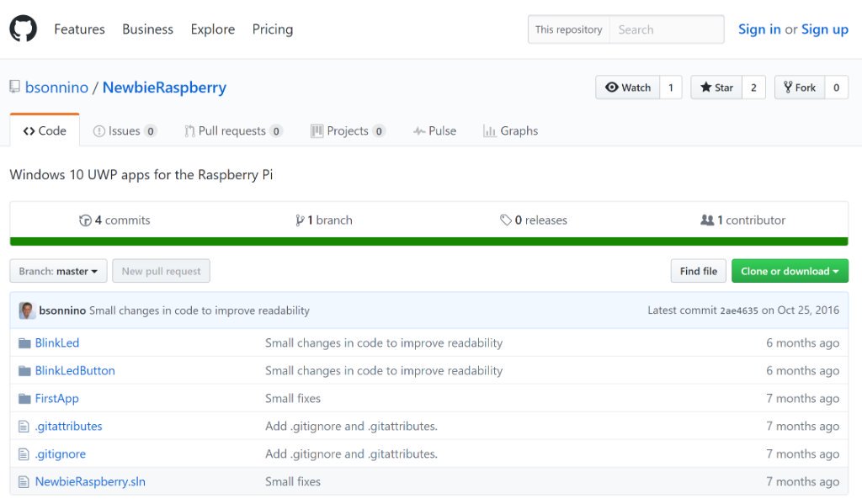Click the tag icon beside 0 releases
The image size is (862, 504).
click(506, 220)
